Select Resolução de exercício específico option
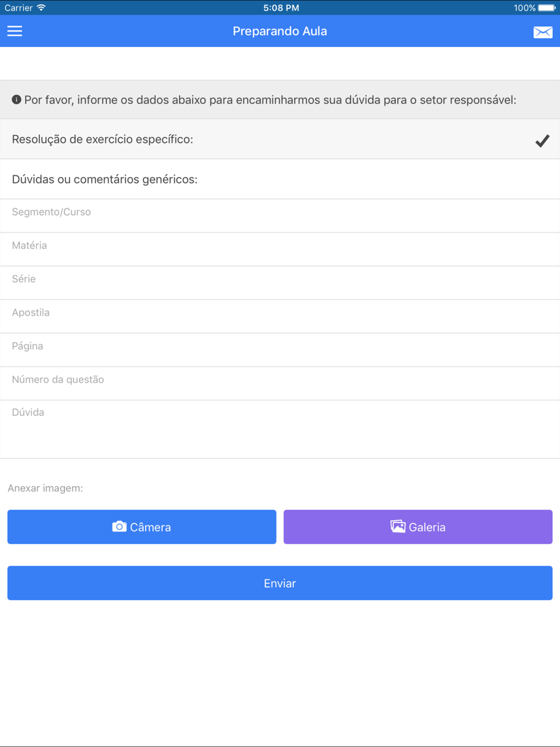This screenshot has height=747, width=560. point(280,139)
